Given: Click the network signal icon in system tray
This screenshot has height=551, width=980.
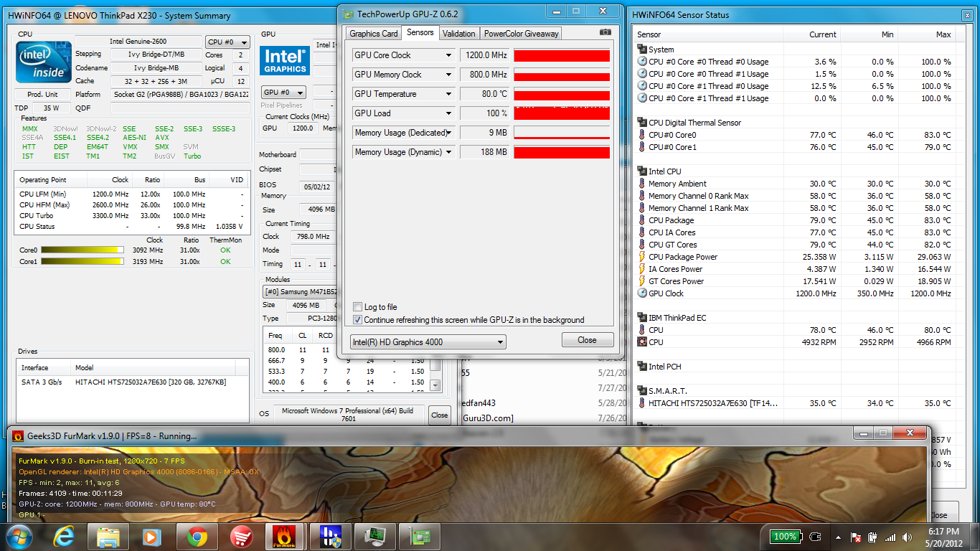Looking at the screenshot, I should pos(890,537).
